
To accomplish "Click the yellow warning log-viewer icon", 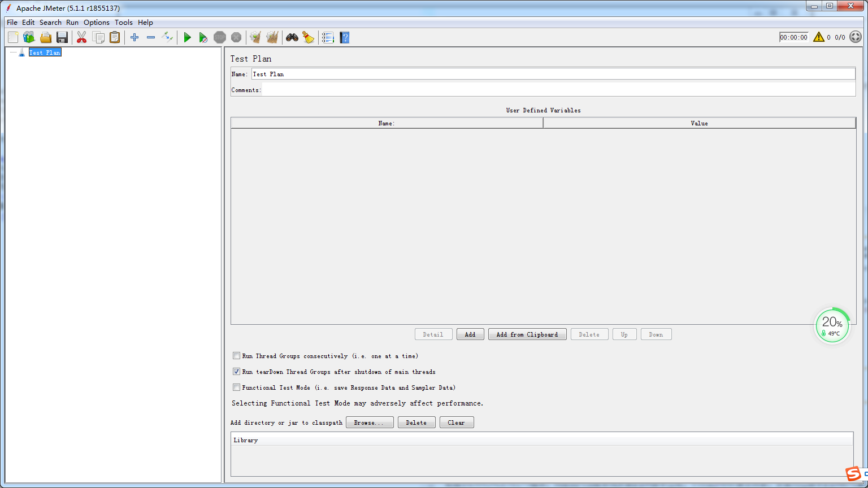I will [x=819, y=37].
